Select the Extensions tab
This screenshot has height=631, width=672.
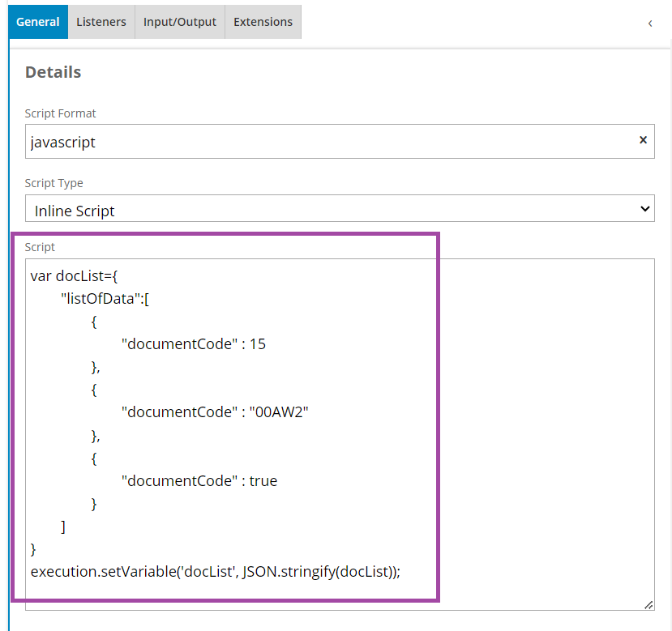[263, 22]
